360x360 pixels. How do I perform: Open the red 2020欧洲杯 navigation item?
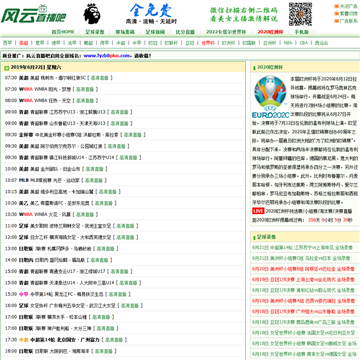270,32
